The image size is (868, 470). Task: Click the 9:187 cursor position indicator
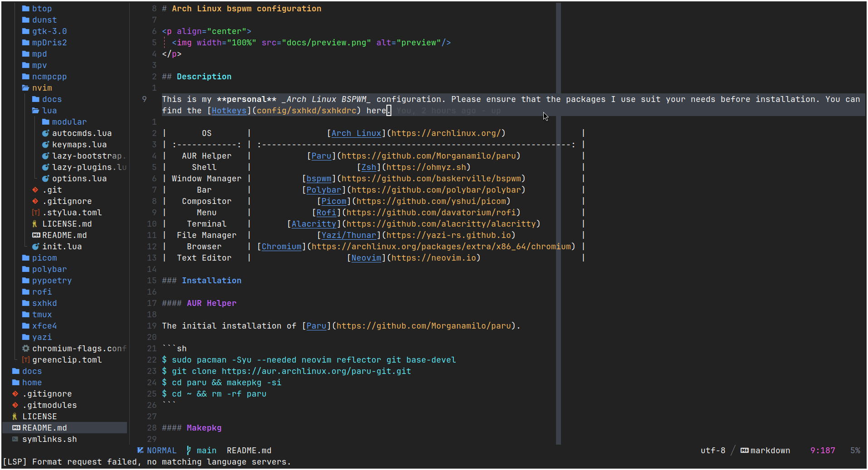click(823, 451)
